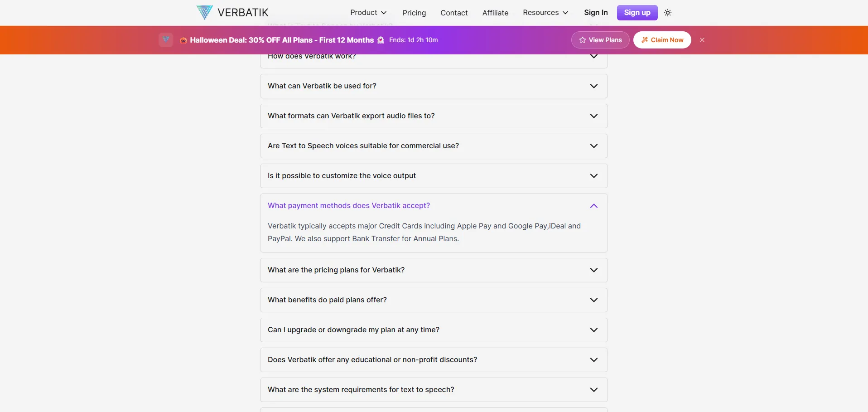Click the small Verbatik icon in promo banner
Image resolution: width=868 pixels, height=412 pixels.
pos(166,40)
